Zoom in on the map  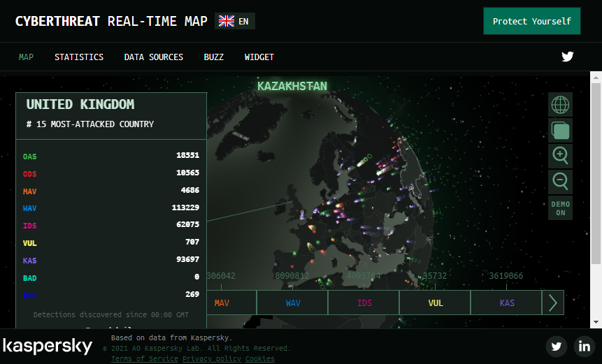pos(560,156)
